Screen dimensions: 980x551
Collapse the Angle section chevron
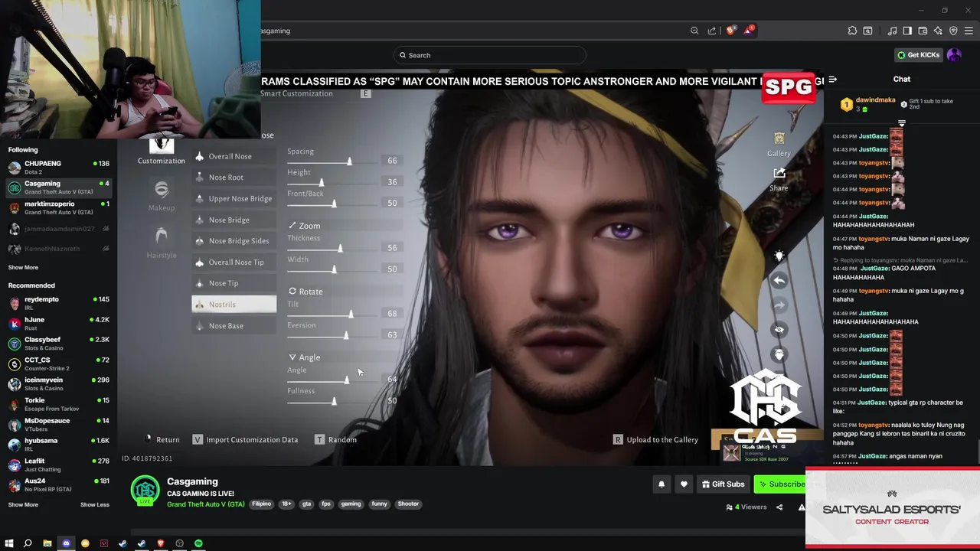coord(292,357)
